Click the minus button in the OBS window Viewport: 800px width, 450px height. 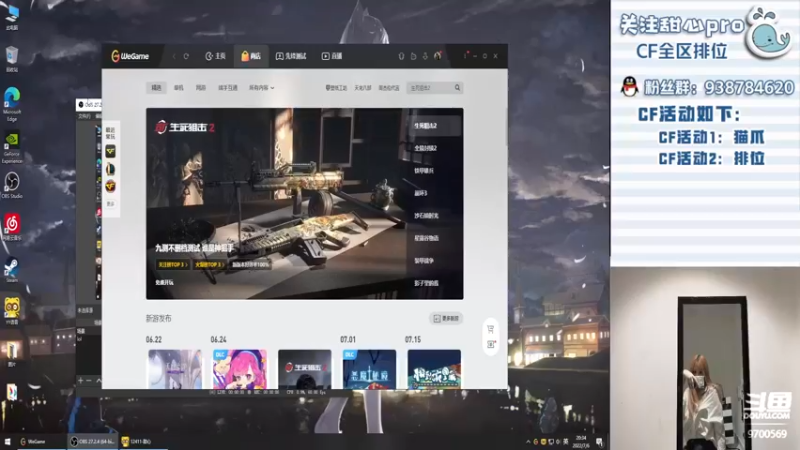coord(89,380)
